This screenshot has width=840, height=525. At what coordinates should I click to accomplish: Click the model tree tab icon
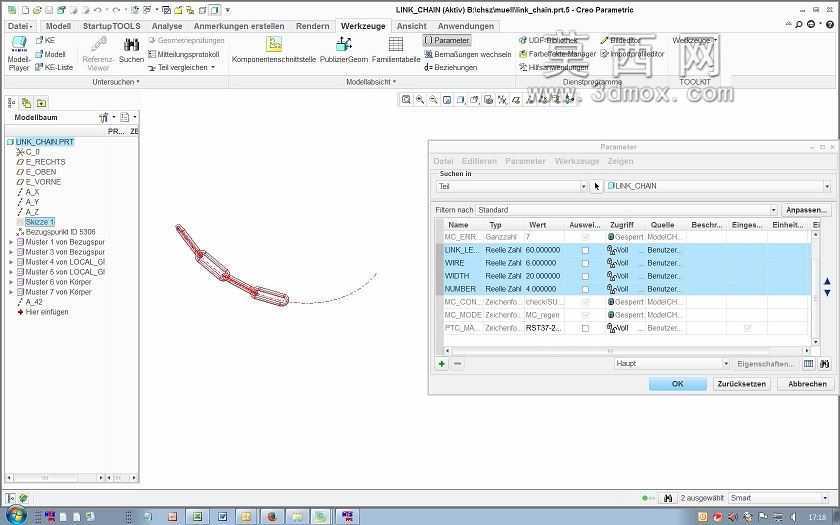(x=12, y=103)
